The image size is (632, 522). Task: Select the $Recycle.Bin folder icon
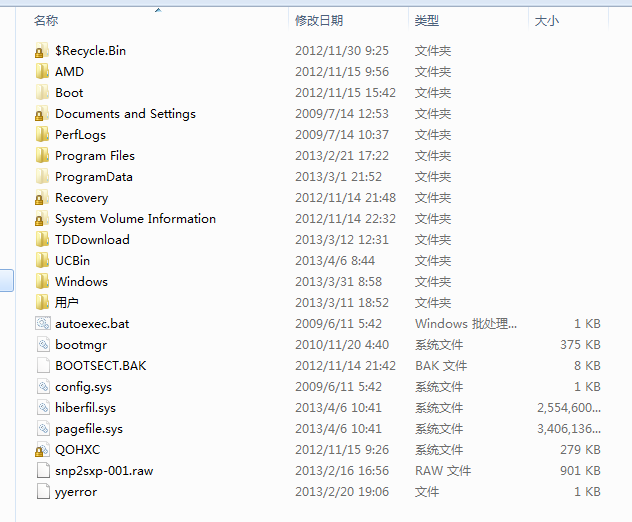[x=42, y=51]
